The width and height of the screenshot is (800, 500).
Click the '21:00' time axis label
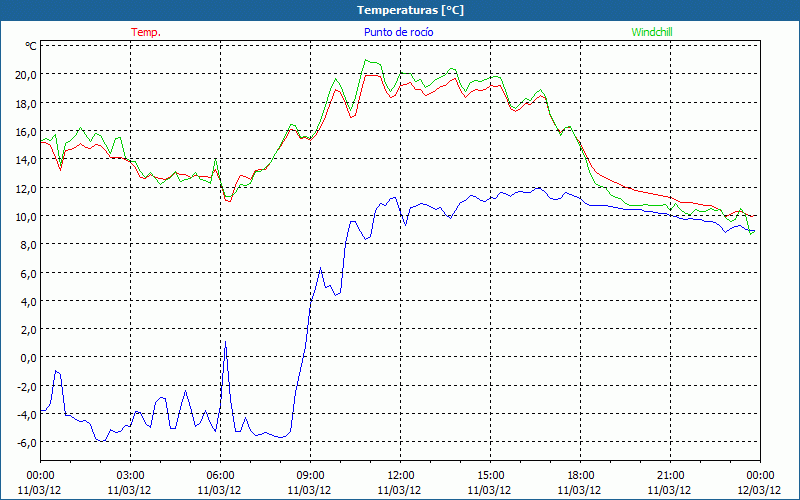coord(670,476)
